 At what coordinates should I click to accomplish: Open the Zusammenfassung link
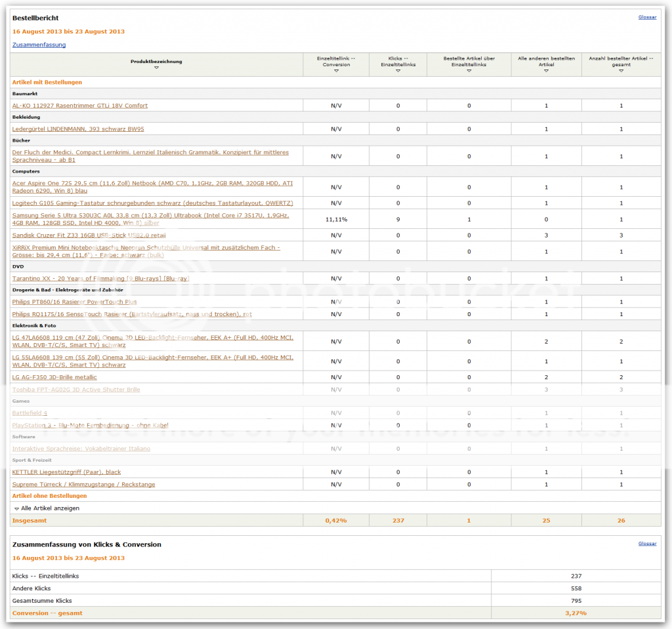click(39, 45)
